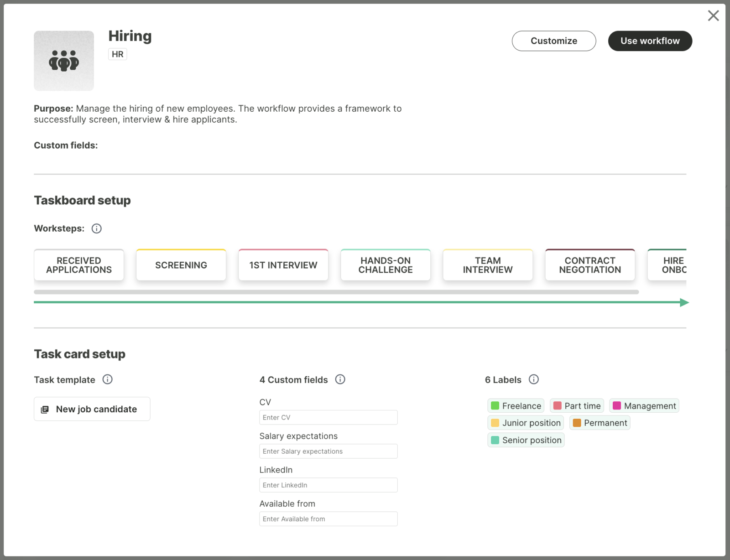
Task: Select the 1st Interview workstep card
Action: [283, 265]
